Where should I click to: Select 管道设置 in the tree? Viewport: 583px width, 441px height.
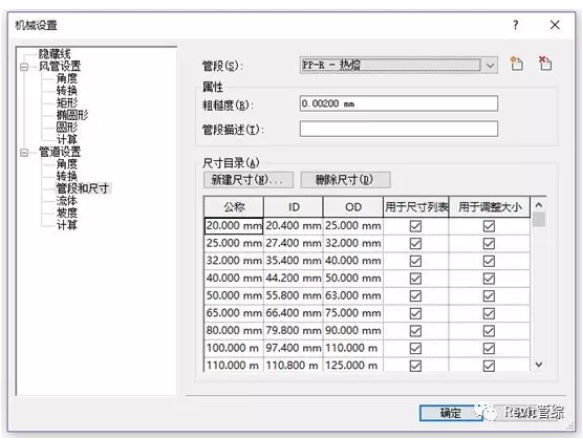click(60, 152)
